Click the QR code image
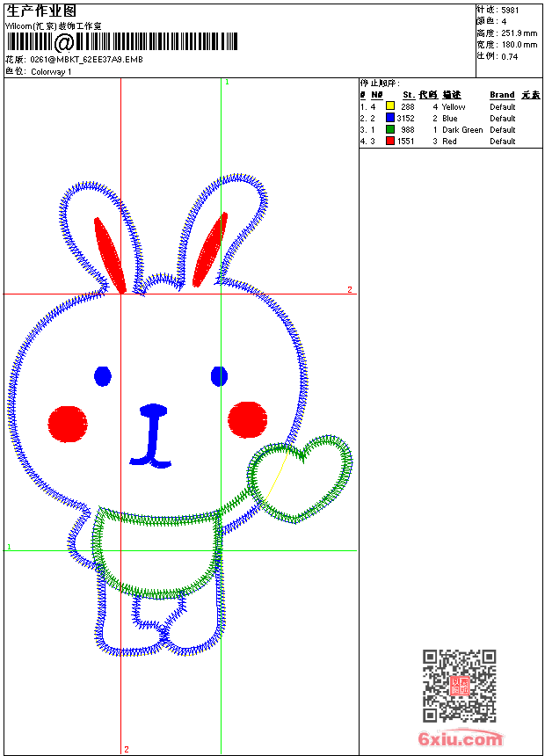Viewport: 545px width, 756px height. coord(459,685)
